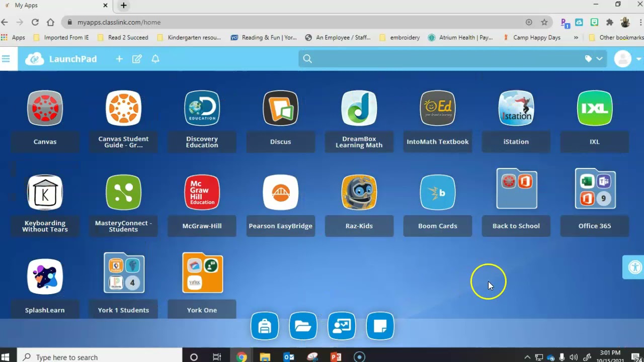Open a new browser tab
Screen dimensions: 644x362
click(123, 6)
